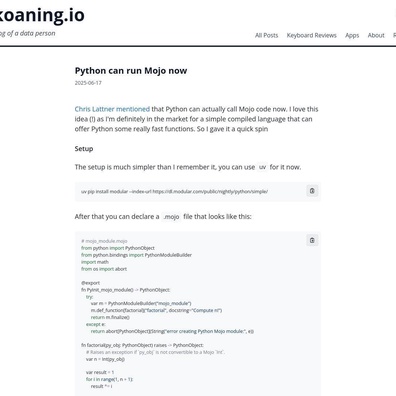Click the return abort error line
Screen dimensions: 396x396
[172, 331]
